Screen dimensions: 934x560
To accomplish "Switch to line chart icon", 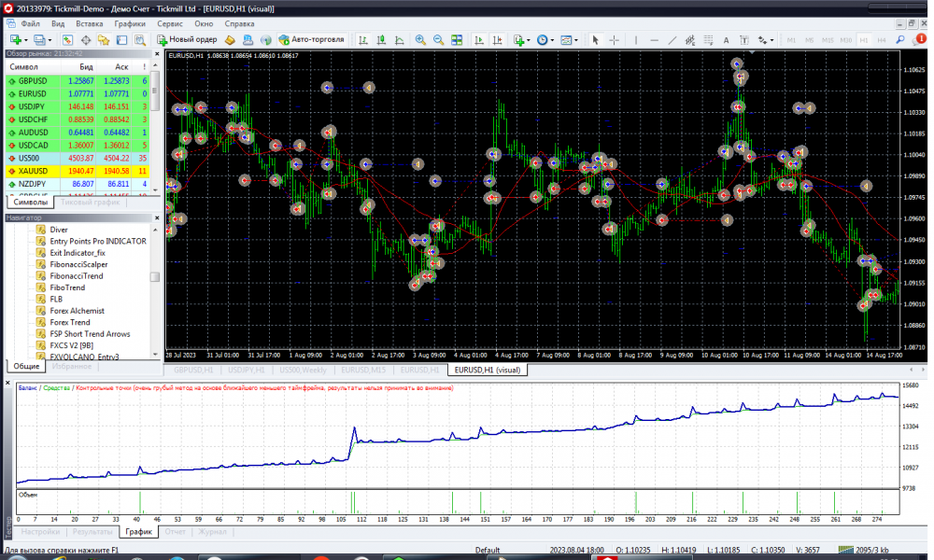I will tap(400, 40).
